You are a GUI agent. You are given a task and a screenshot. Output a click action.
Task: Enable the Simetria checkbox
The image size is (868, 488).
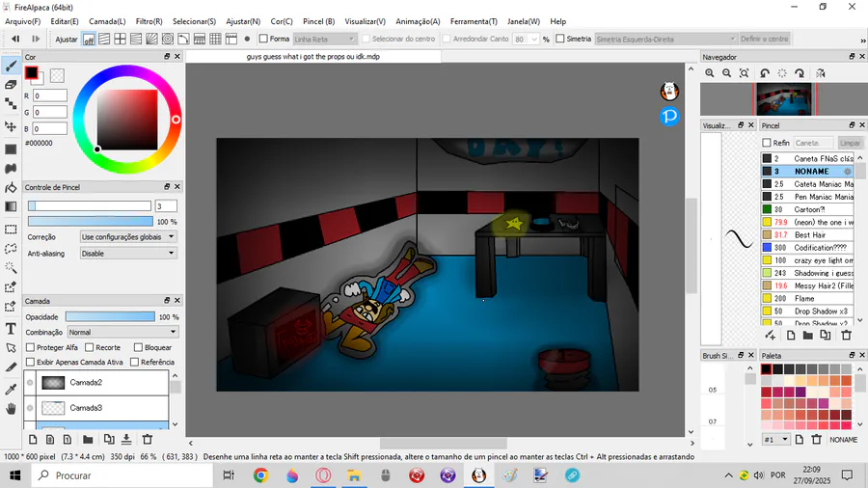coord(560,39)
